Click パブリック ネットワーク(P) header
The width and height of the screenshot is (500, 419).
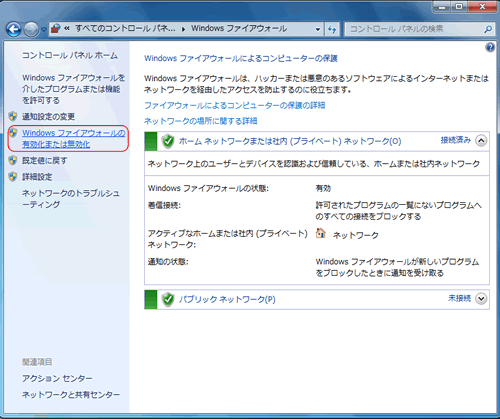coord(227,299)
